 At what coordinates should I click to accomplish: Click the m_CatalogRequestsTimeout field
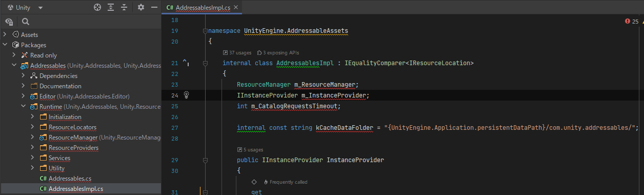click(x=294, y=106)
